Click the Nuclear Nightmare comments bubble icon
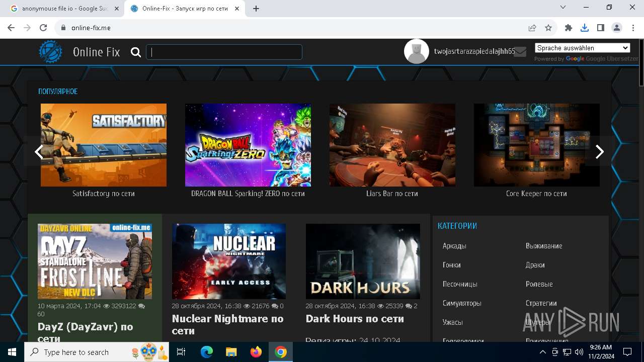Viewport: 644px width, 362px height. point(275,306)
